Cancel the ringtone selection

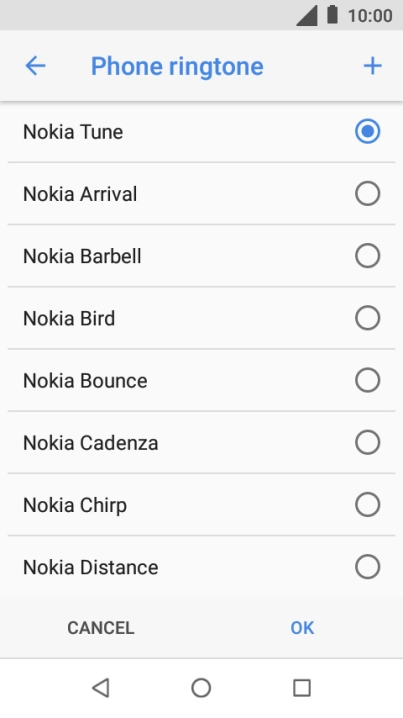tap(101, 628)
